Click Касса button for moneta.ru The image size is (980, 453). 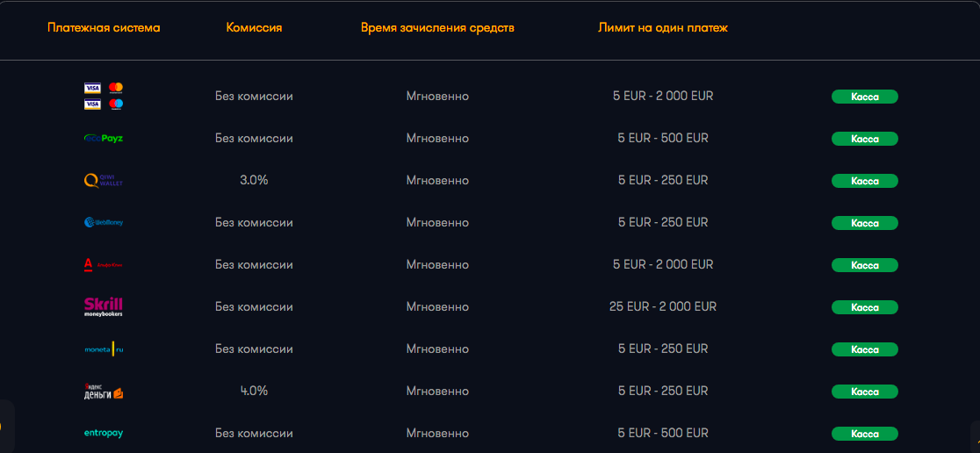864,349
